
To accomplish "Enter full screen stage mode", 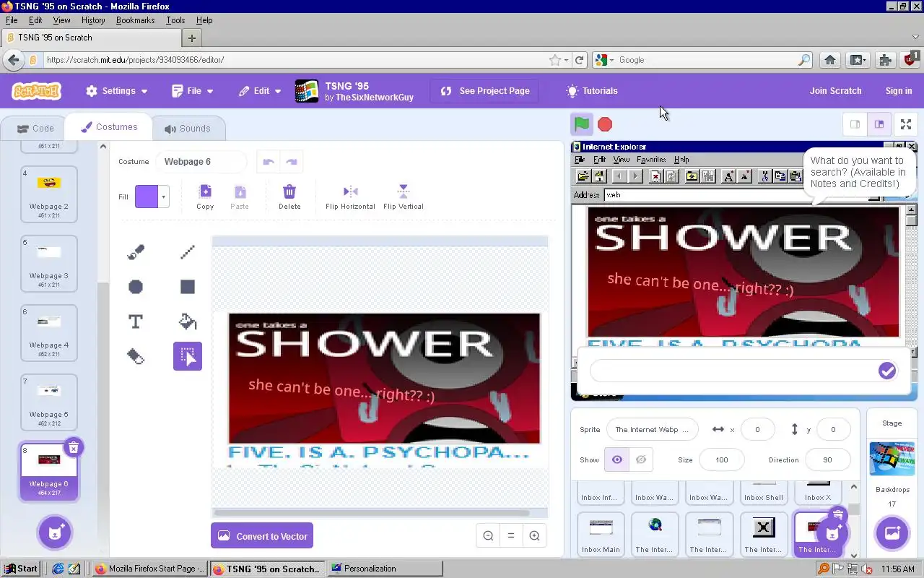I will (x=906, y=124).
